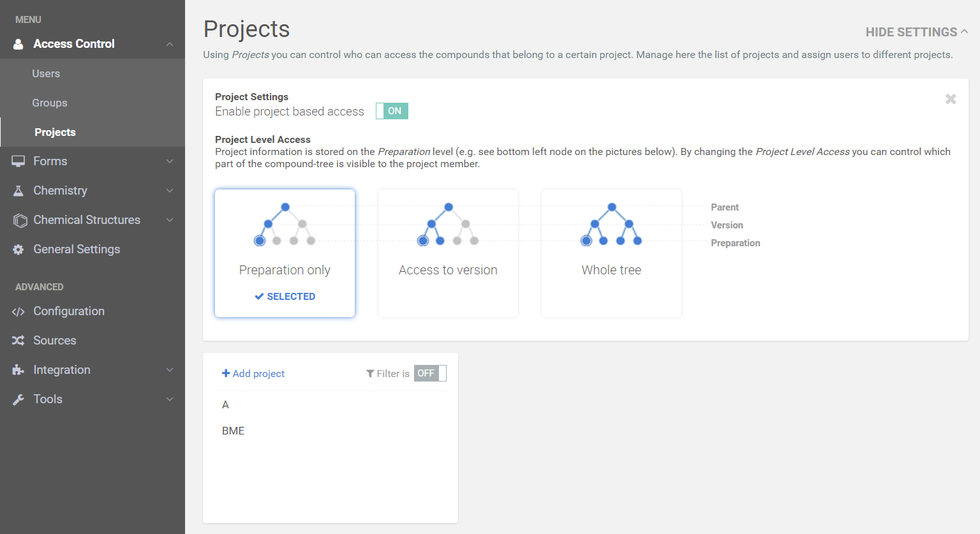Choose the Access to version option

tap(448, 253)
